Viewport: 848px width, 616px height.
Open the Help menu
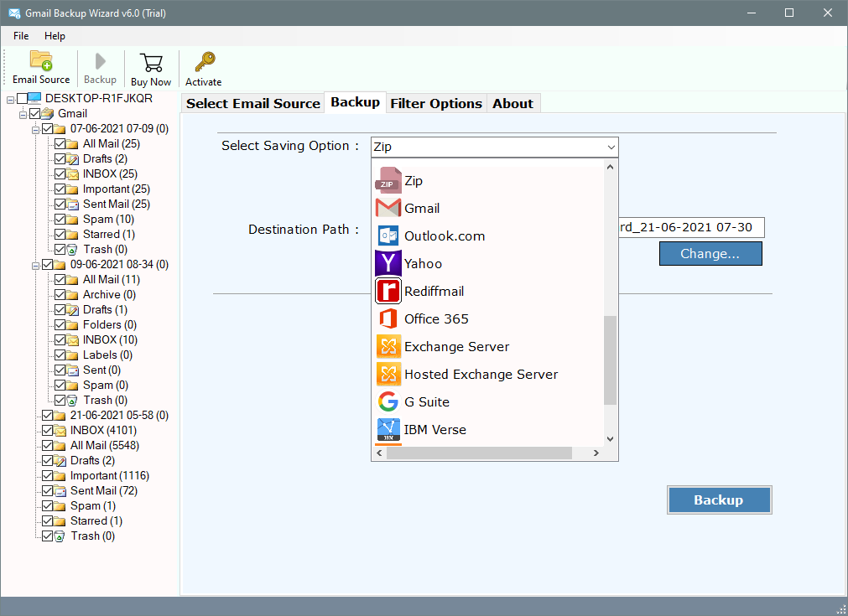pos(55,36)
